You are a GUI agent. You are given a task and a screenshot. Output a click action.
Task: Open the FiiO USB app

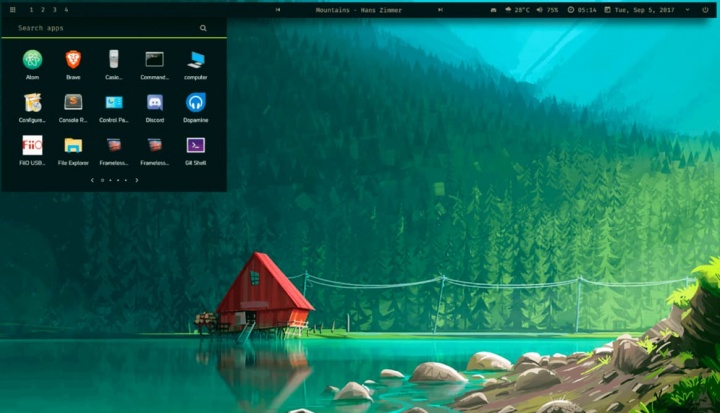click(x=32, y=145)
